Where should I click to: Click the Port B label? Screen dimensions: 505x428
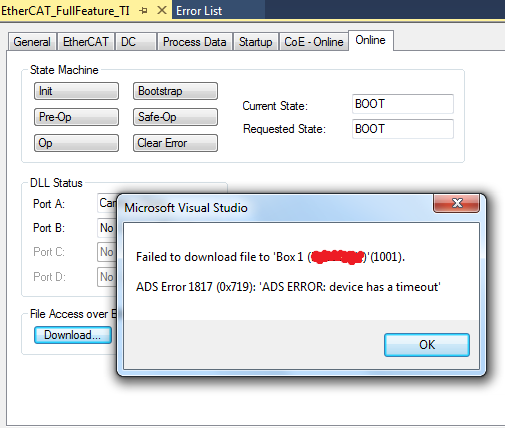click(x=49, y=228)
